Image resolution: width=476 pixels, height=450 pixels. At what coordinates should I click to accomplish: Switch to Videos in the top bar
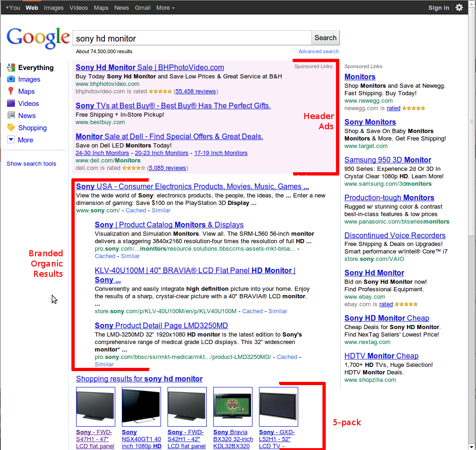(x=78, y=7)
